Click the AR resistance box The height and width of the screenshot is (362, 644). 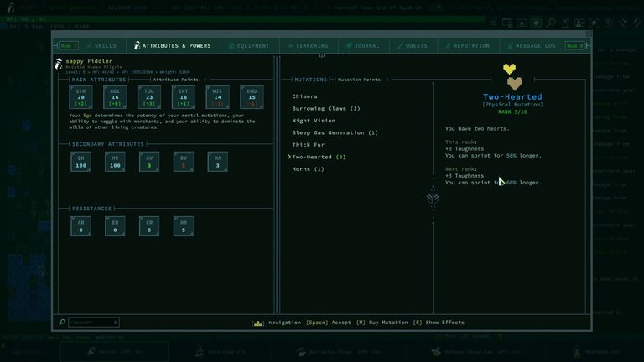click(81, 225)
